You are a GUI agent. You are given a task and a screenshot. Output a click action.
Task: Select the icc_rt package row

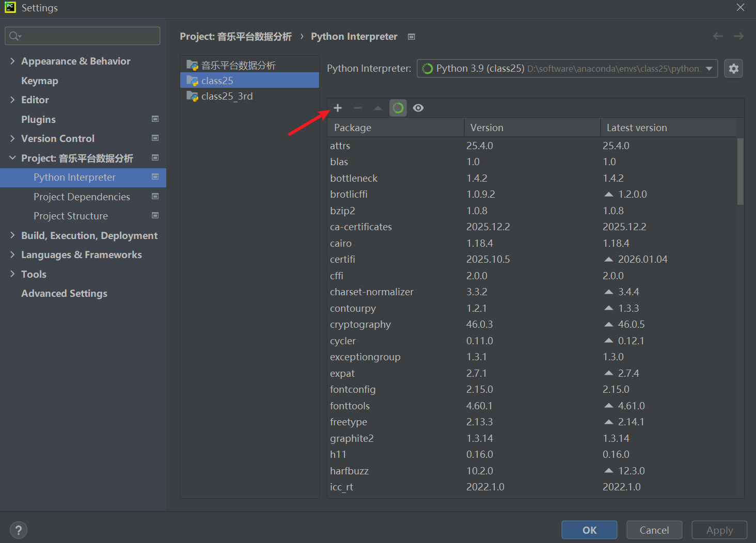click(532, 487)
